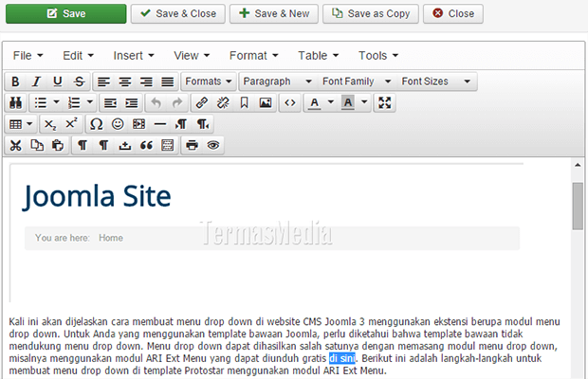588x379 pixels.
Task: Toggle fullscreen editor mode
Action: pos(385,102)
